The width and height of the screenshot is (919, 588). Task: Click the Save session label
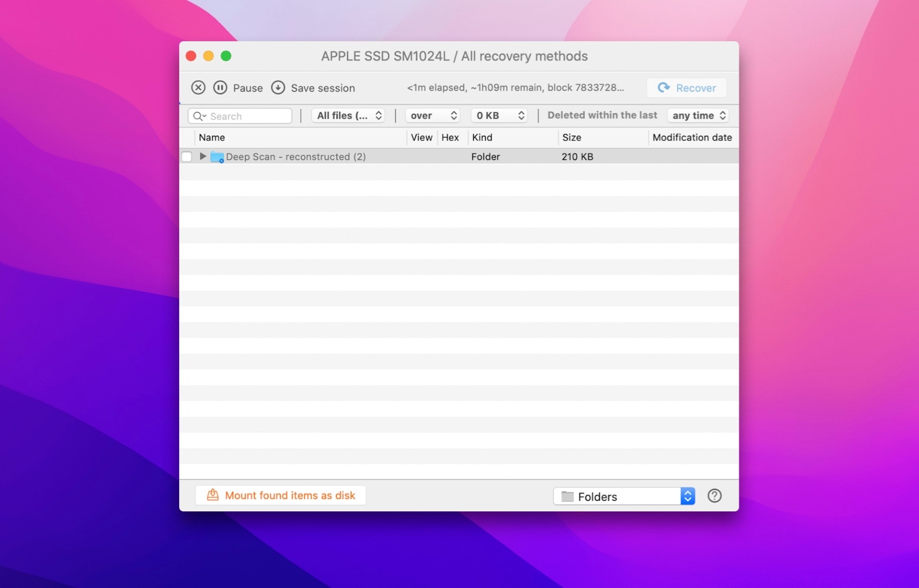[x=323, y=88]
